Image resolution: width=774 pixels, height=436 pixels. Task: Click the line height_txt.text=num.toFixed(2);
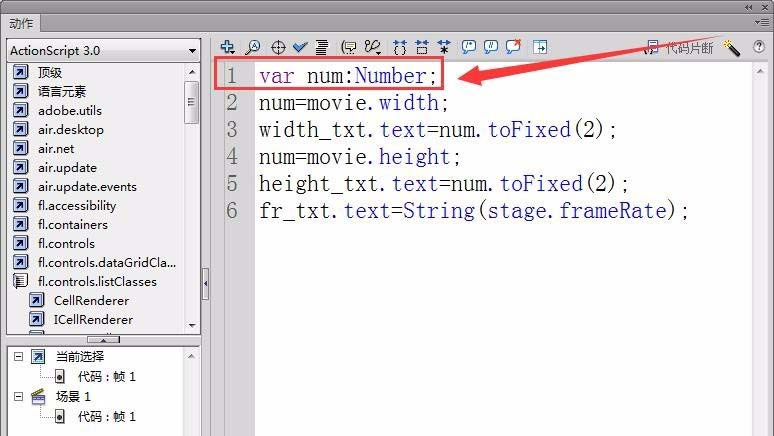pos(443,184)
